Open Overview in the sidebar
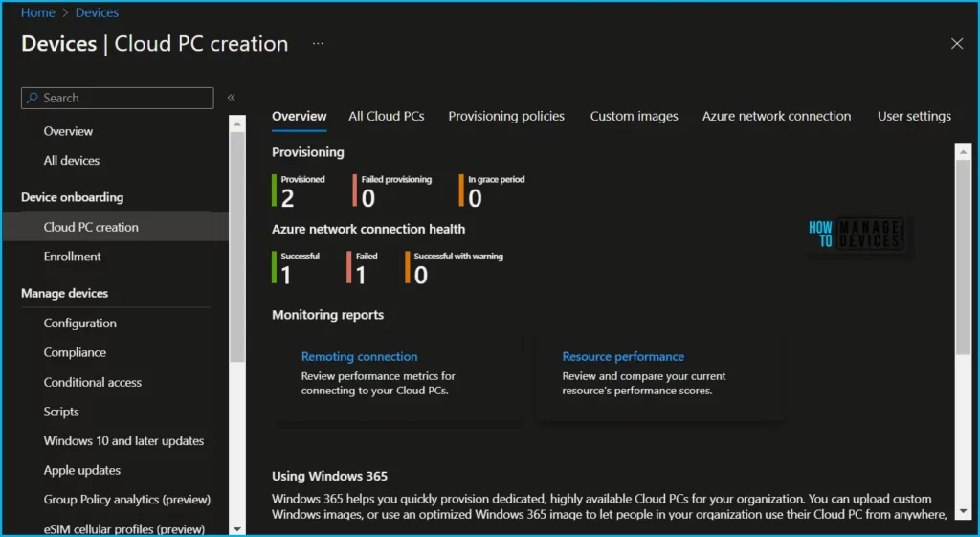 click(68, 131)
